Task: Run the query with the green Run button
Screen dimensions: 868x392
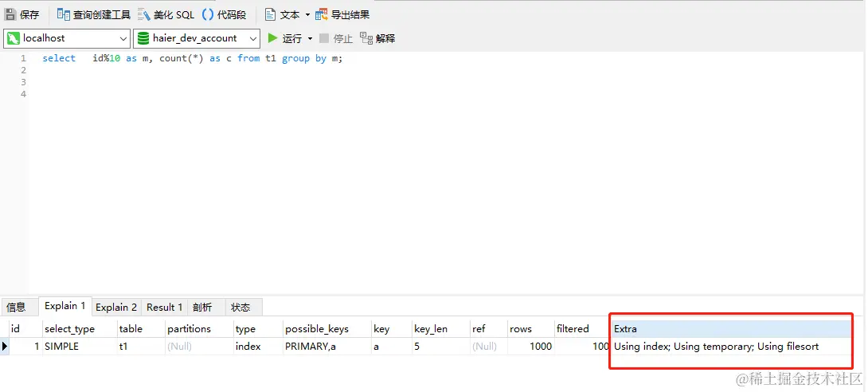Action: (284, 38)
